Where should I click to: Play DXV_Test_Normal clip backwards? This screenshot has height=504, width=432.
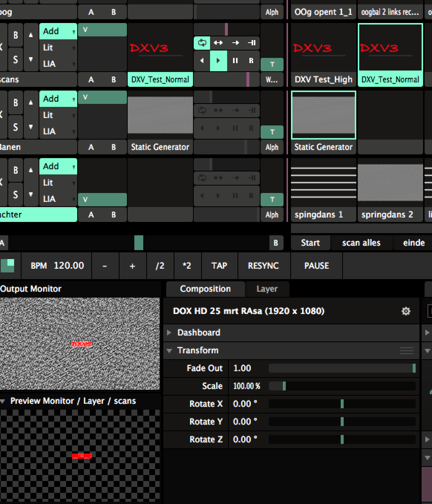202,60
